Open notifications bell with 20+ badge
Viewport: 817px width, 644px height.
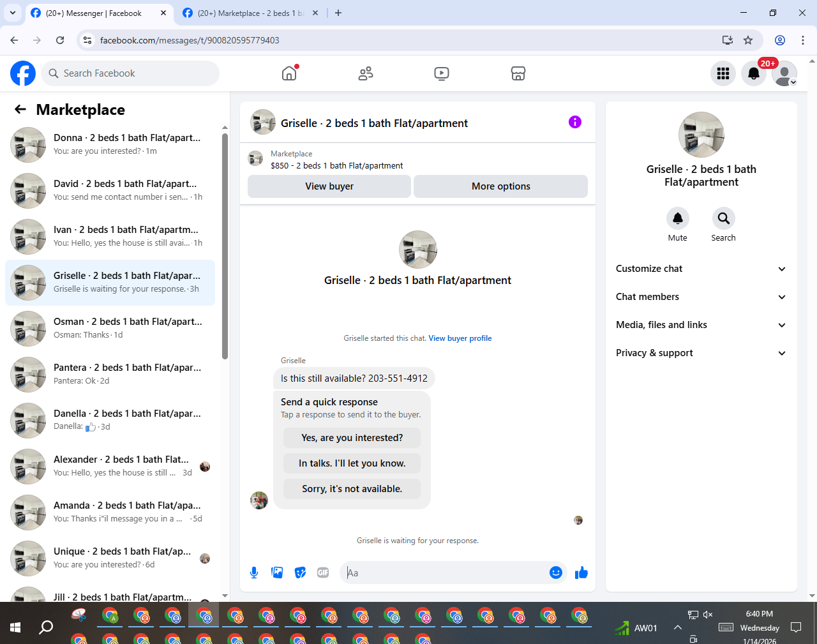(754, 73)
